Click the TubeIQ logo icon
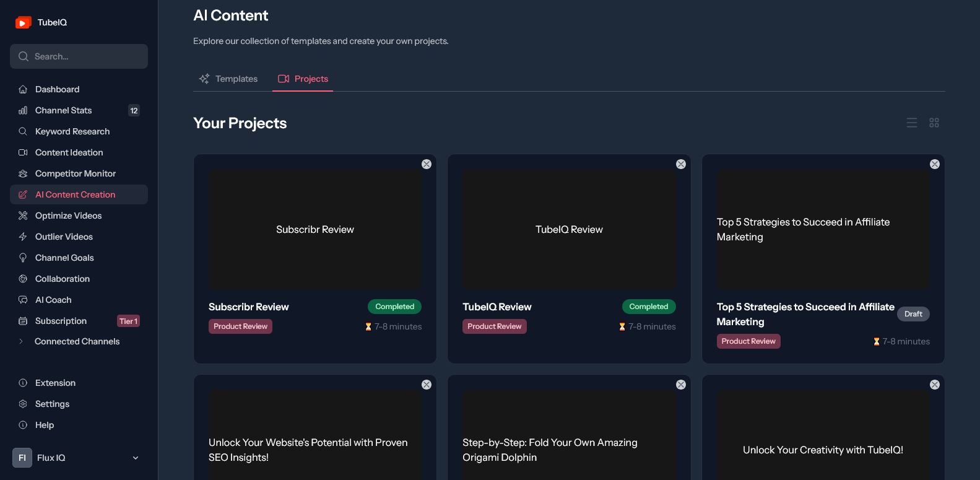The height and width of the screenshot is (480, 980). pyautogui.click(x=24, y=22)
